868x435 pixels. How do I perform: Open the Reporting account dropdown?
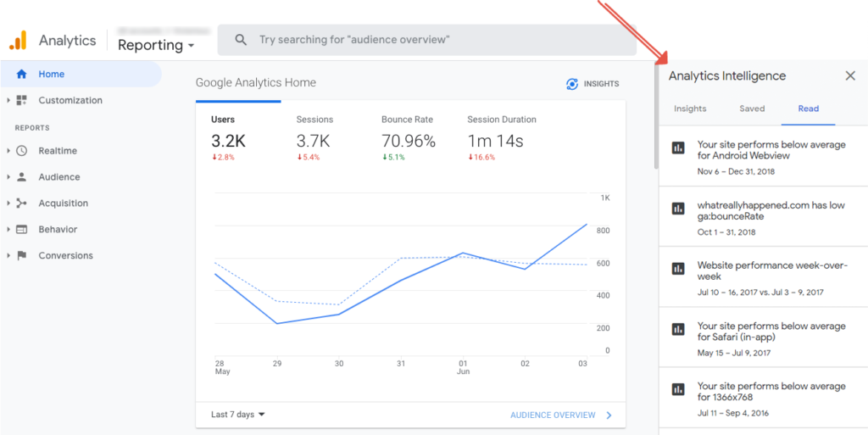pyautogui.click(x=156, y=45)
